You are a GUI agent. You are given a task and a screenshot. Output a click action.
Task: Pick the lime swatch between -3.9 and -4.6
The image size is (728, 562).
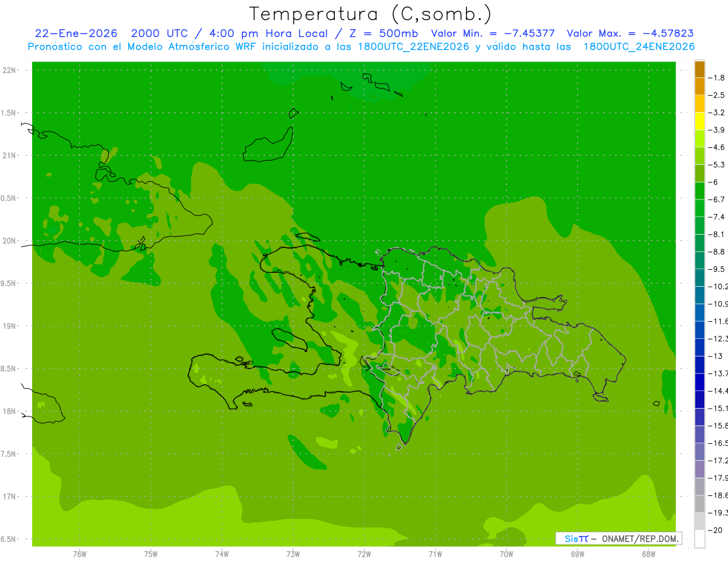699,138
